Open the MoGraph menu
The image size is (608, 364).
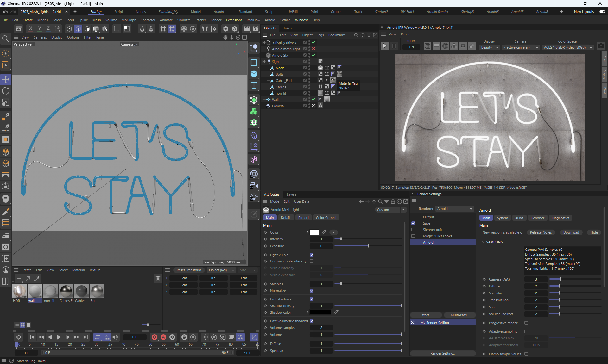[x=129, y=20]
